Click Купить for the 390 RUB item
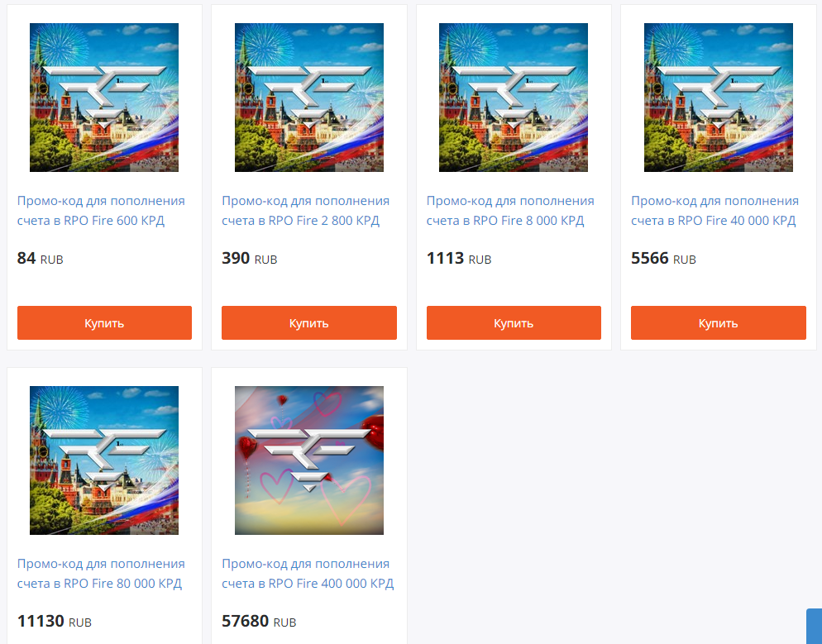This screenshot has height=644, width=822. point(308,322)
